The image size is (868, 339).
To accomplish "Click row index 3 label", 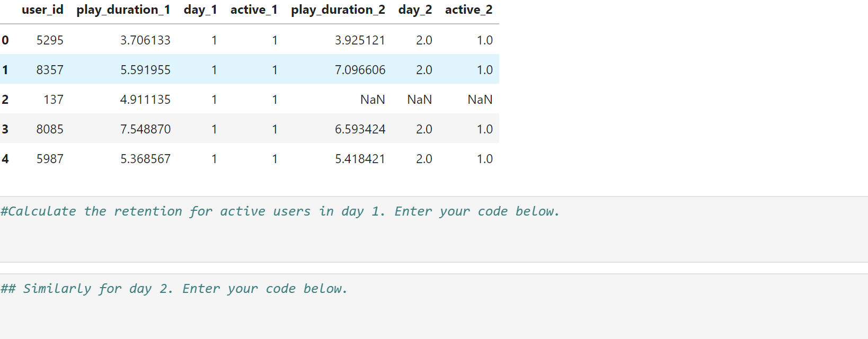I will 5,129.
